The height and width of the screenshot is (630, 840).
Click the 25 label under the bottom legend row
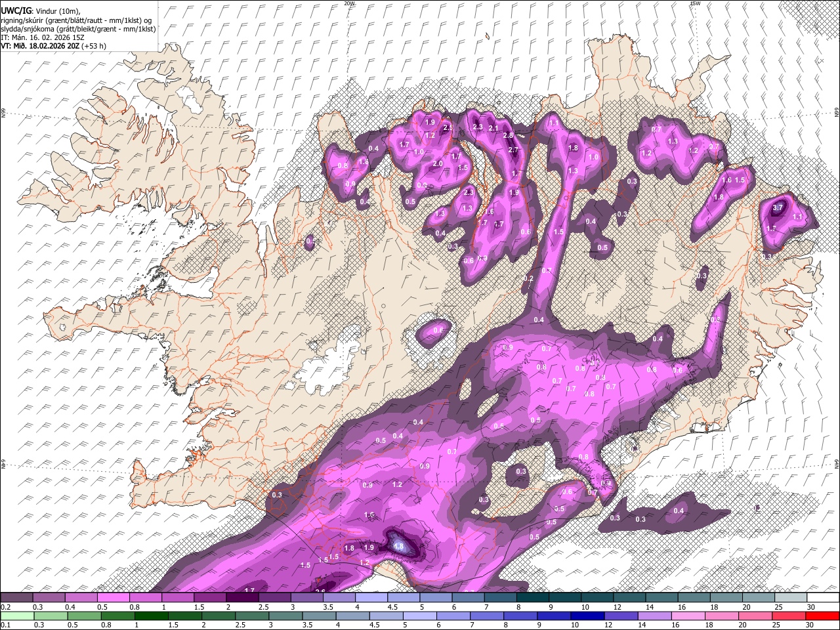[x=775, y=625]
